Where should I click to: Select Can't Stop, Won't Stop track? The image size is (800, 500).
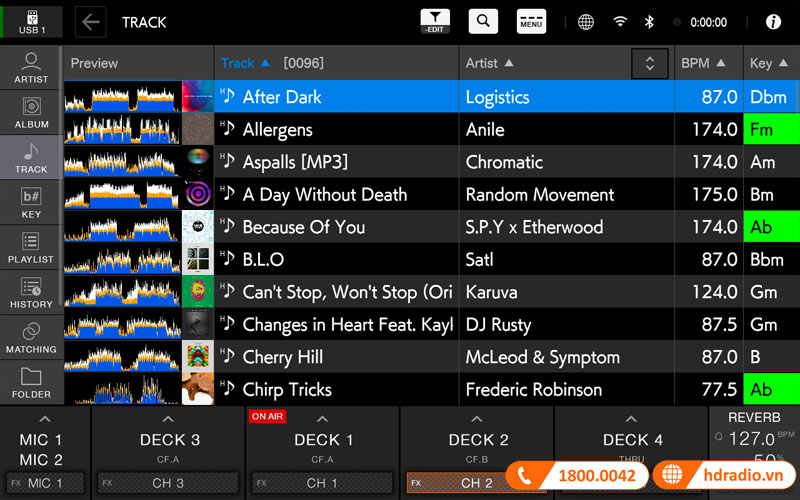[x=430, y=292]
